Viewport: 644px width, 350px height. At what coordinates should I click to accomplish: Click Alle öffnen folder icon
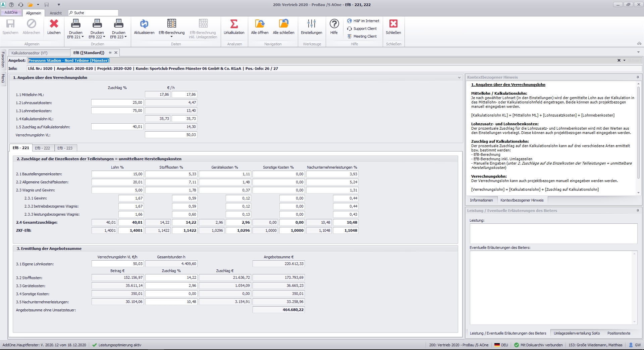(260, 24)
